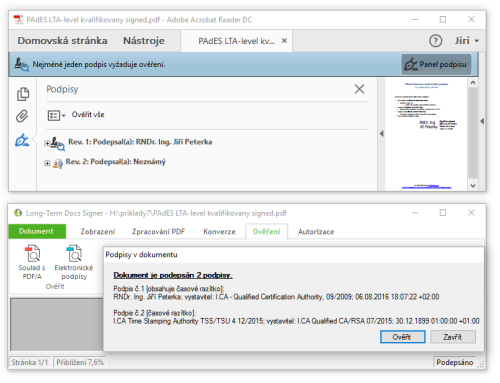The width and height of the screenshot is (500, 383).
Task: Open the page thumbnails panel icon
Action: click(23, 94)
